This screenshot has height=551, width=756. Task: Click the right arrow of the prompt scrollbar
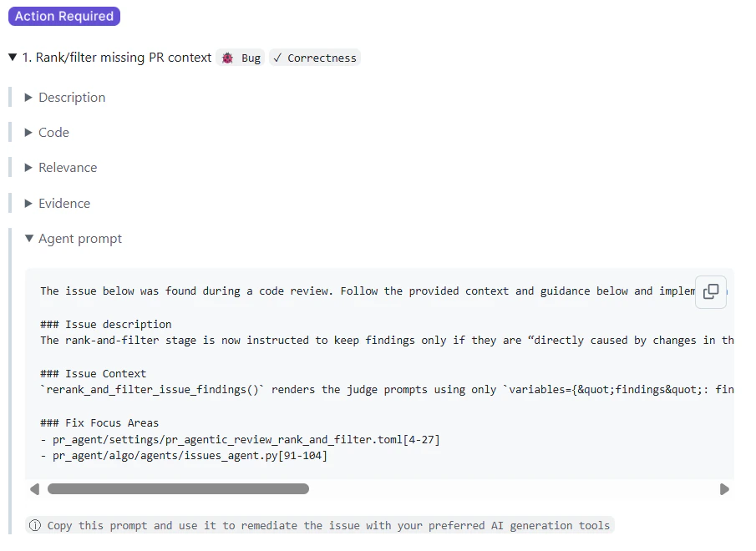(x=724, y=488)
